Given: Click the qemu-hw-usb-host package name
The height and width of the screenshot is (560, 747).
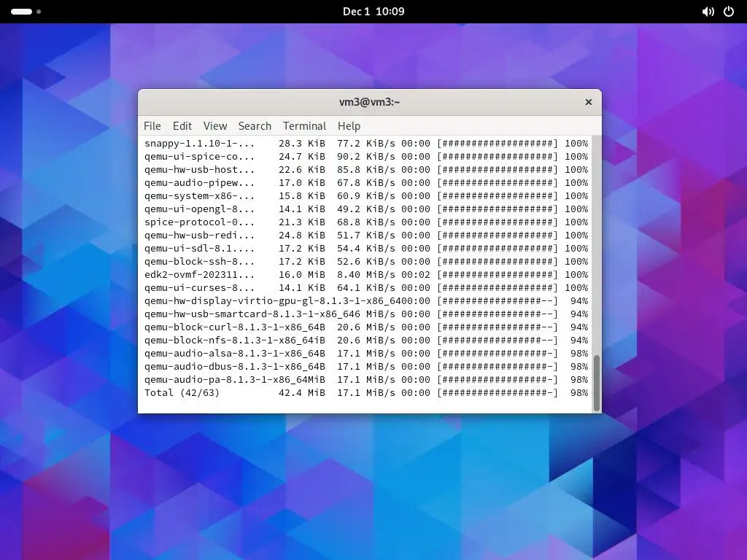Looking at the screenshot, I should 199,169.
